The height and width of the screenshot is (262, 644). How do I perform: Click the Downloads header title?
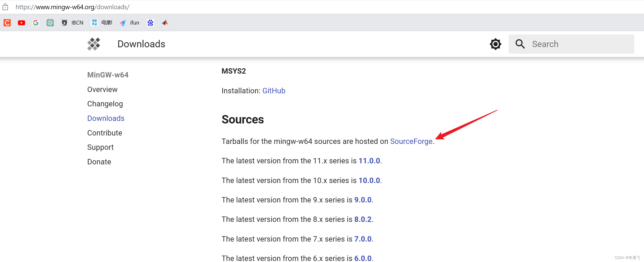(x=141, y=44)
